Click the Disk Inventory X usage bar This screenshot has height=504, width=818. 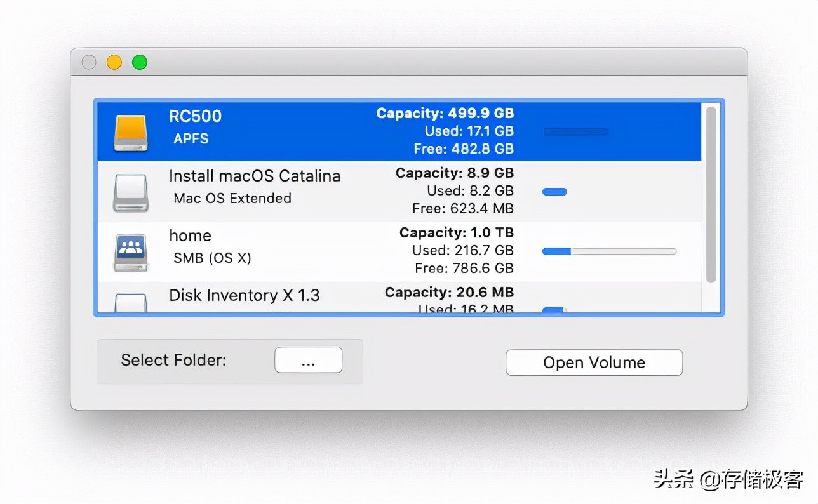tap(554, 310)
